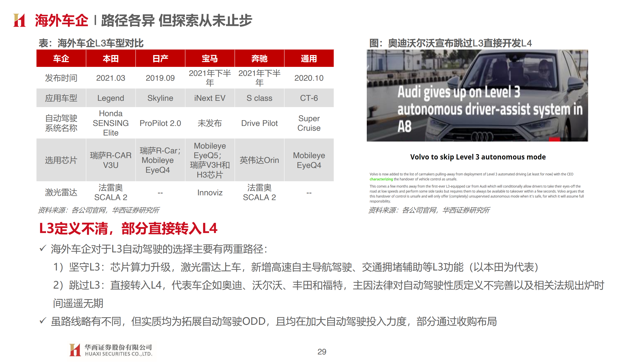Click the 2020.10 release date cell
644x362 pixels.
(309, 78)
